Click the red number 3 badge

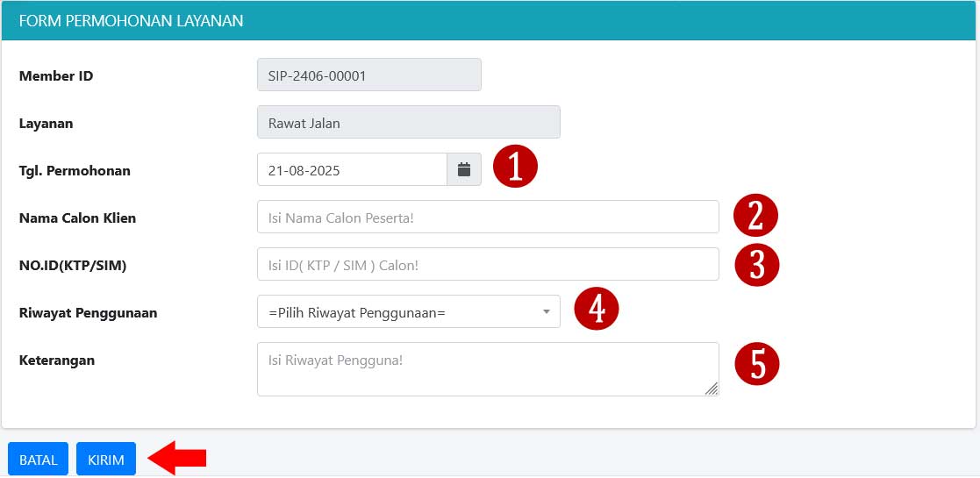(756, 265)
